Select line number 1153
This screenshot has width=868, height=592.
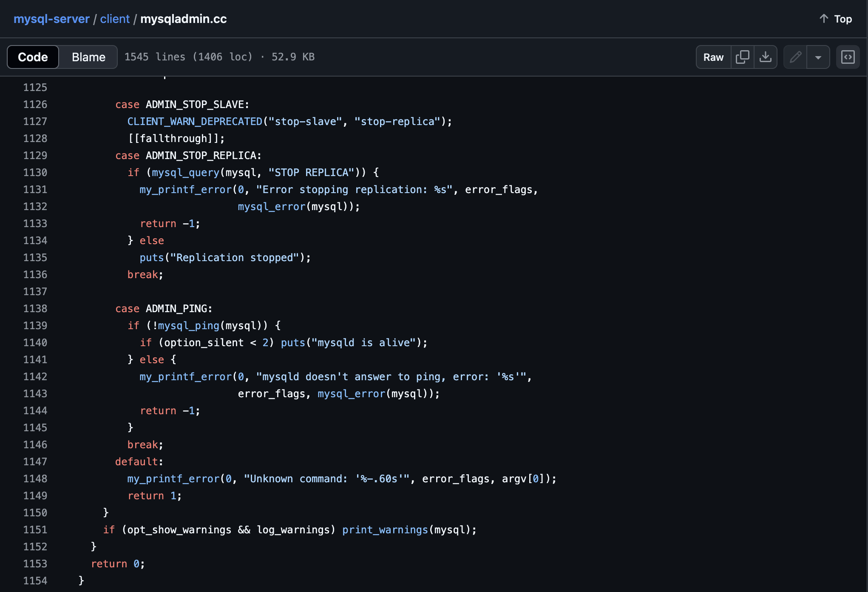[35, 564]
